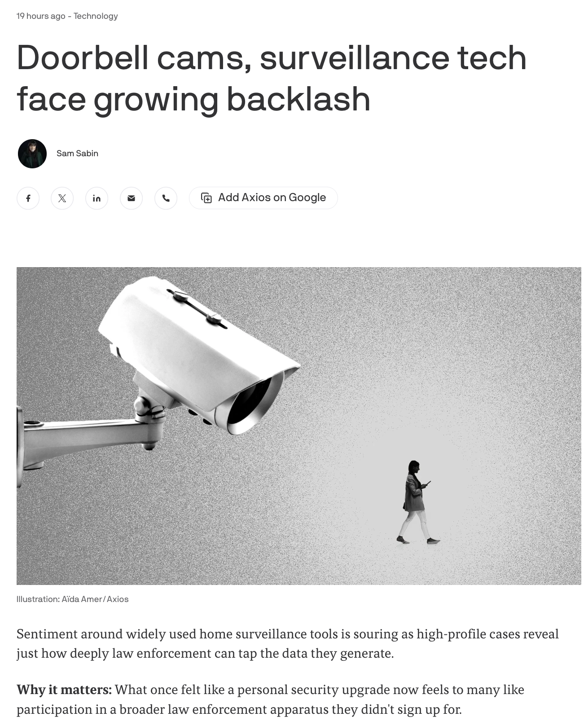The image size is (588, 721).
Task: Share the article on LinkedIn
Action: tap(97, 198)
